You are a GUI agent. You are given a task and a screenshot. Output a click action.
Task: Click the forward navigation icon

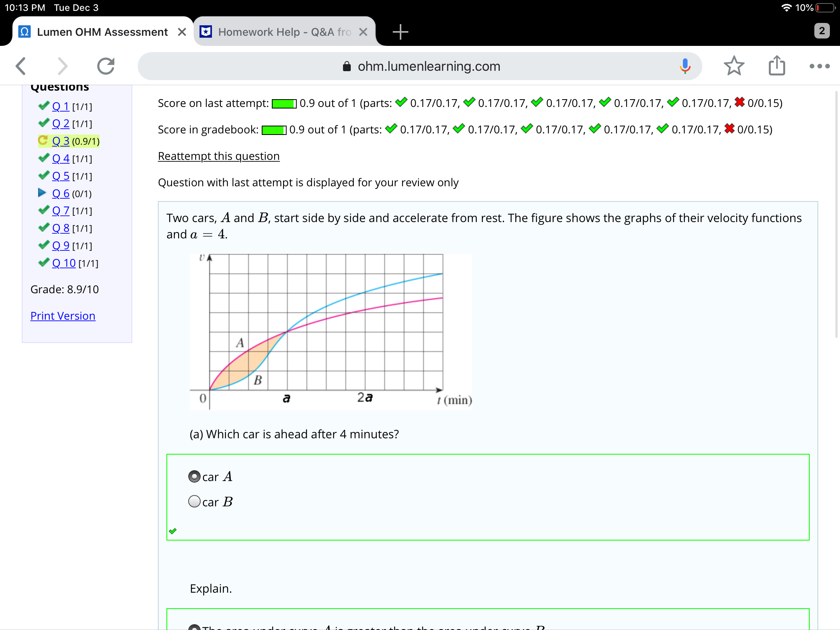(x=63, y=66)
